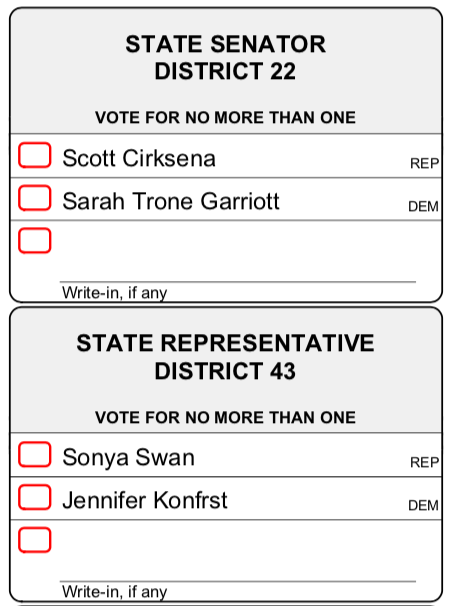Screen dimensions: 455x606
Task: Vote for Jennifer Konfrst checkbox
Action: tap(35, 497)
